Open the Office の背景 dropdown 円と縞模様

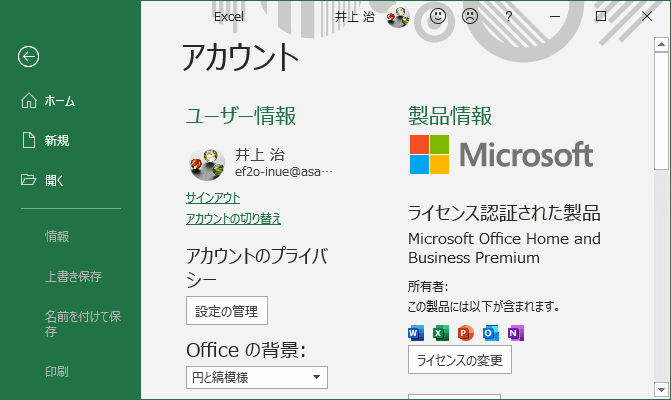pos(257,377)
